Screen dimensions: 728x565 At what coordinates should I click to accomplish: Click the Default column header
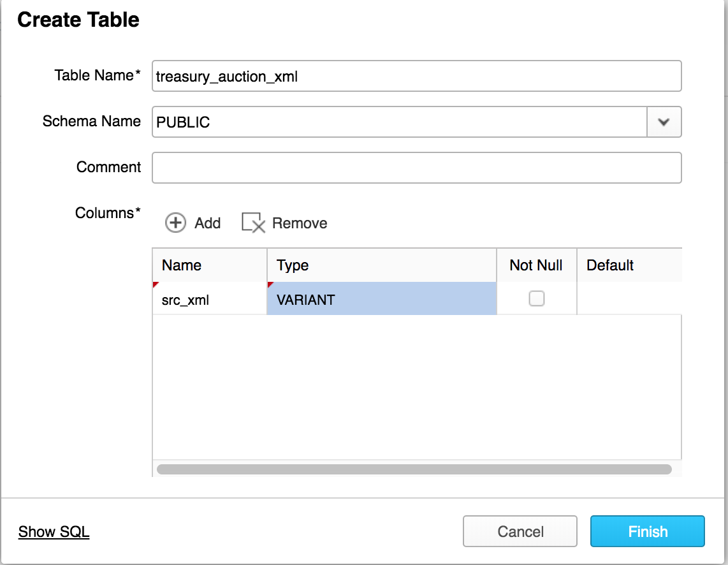click(629, 265)
